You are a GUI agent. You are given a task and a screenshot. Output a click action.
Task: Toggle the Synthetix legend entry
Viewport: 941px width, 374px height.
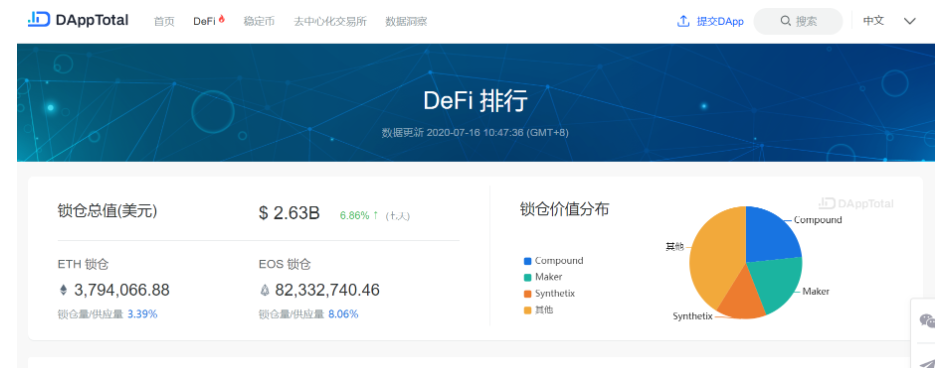coord(549,294)
